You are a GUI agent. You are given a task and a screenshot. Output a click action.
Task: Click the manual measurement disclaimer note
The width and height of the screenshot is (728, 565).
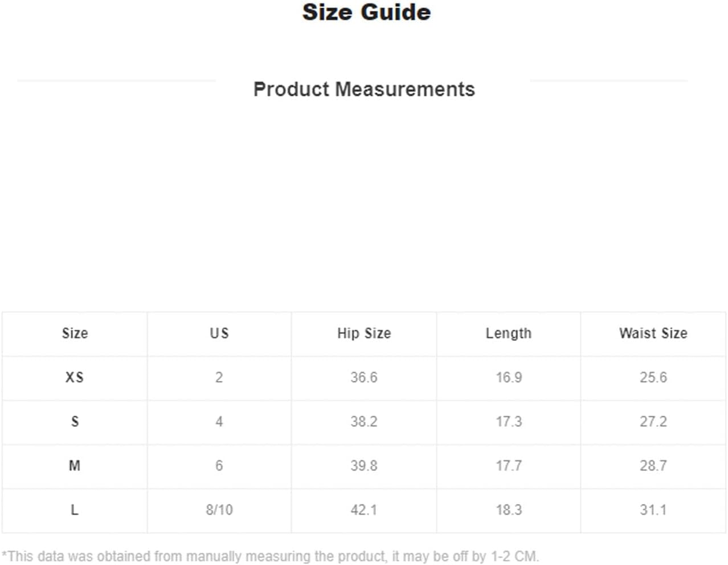(x=270, y=556)
